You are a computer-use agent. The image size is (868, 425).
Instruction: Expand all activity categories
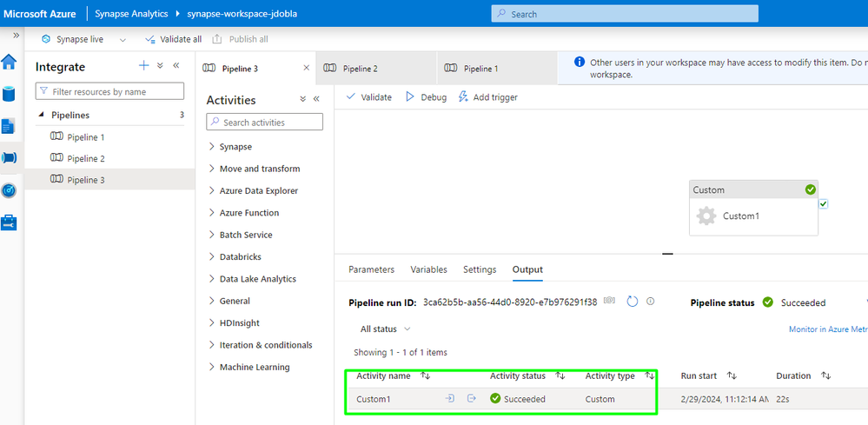coord(303,99)
